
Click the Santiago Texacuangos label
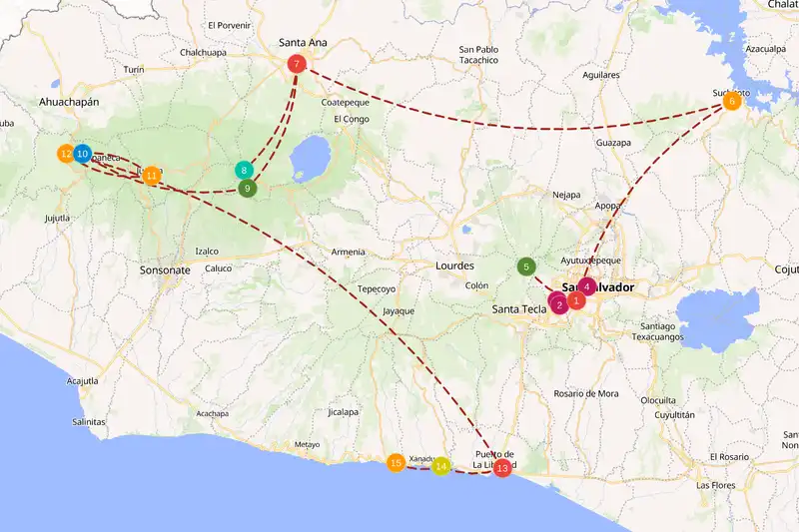coord(658,332)
